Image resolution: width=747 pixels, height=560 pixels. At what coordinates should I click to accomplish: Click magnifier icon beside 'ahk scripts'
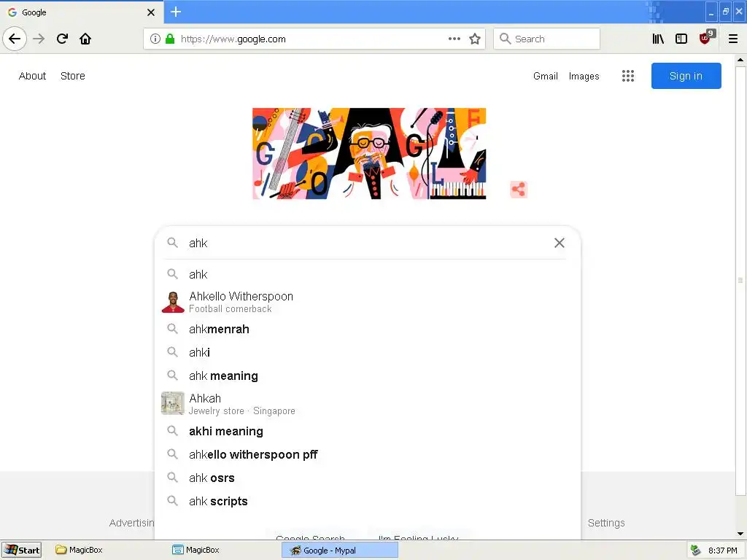click(172, 500)
